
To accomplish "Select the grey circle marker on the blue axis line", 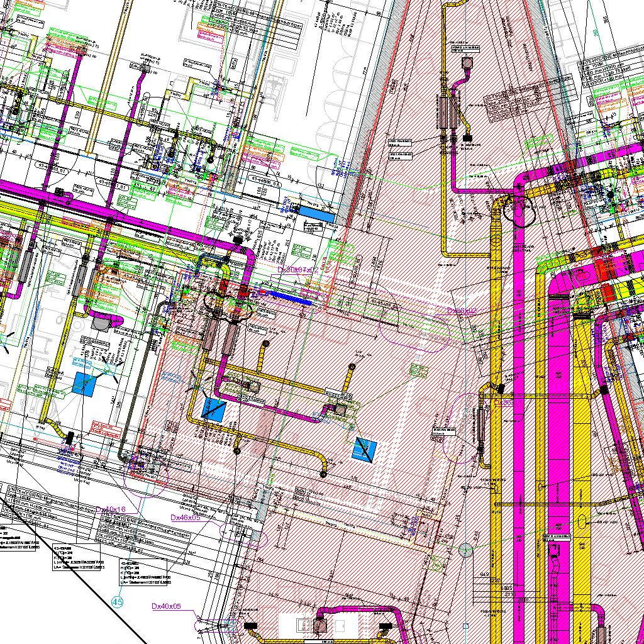I will point(466,550).
